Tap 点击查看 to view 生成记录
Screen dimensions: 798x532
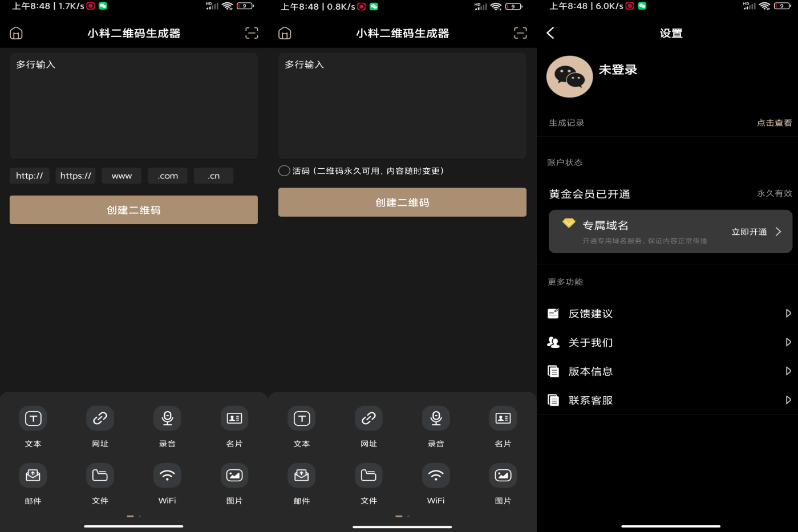773,123
